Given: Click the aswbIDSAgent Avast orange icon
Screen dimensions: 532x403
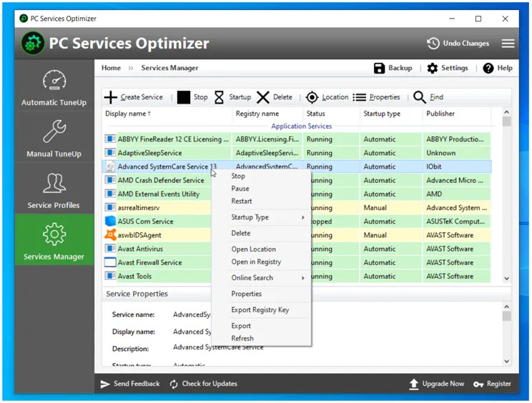Looking at the screenshot, I should point(110,234).
